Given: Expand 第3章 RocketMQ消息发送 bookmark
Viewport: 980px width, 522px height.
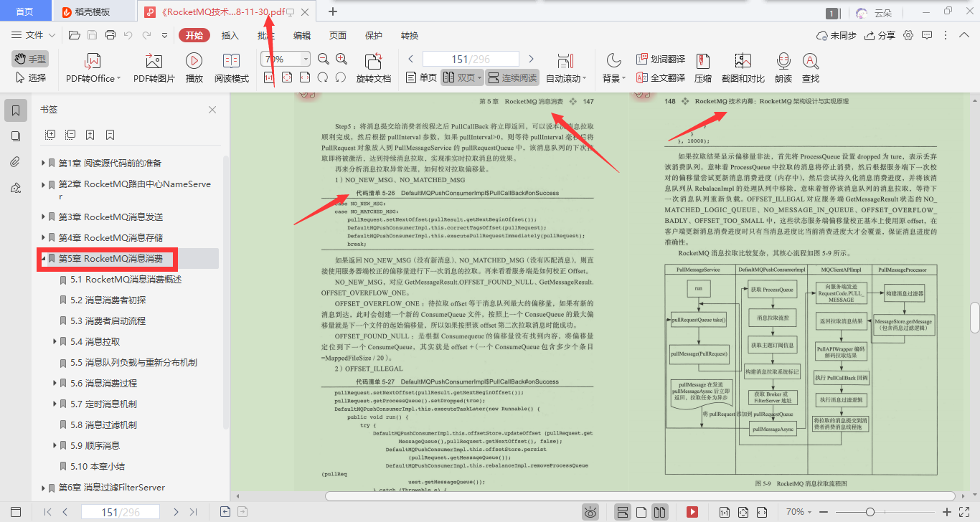Looking at the screenshot, I should (x=44, y=217).
